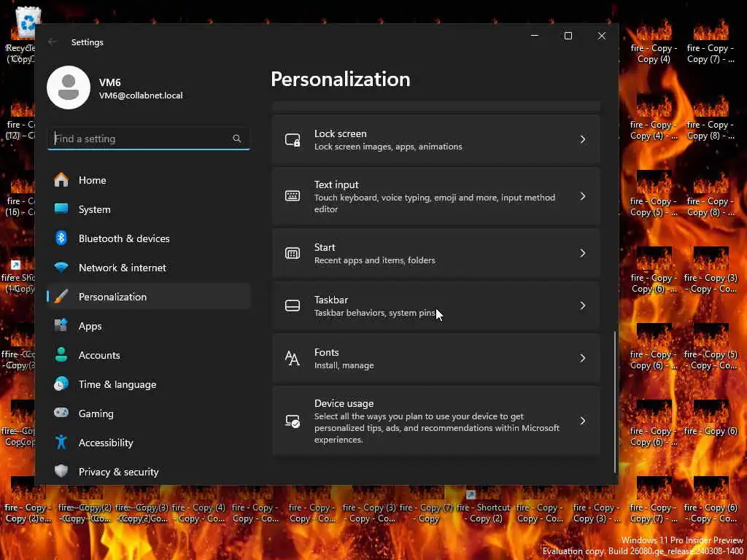
Task: Click the Taskbar row icon
Action: pos(293,306)
